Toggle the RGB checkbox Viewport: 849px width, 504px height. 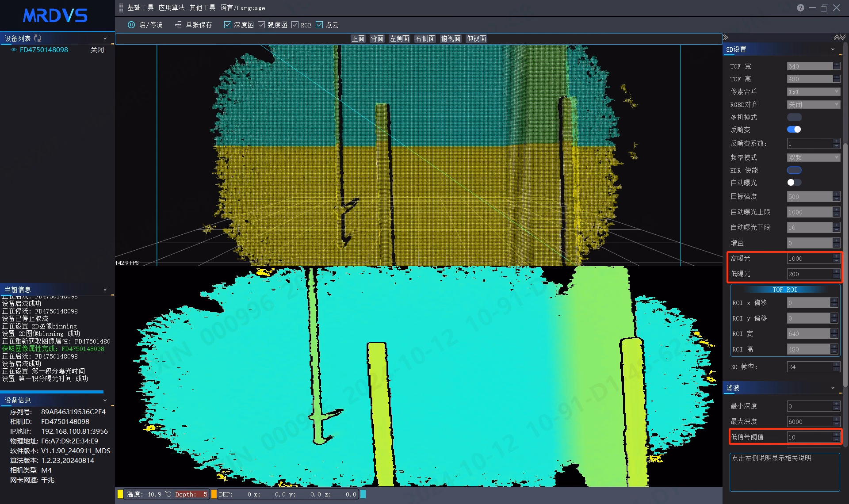point(295,25)
